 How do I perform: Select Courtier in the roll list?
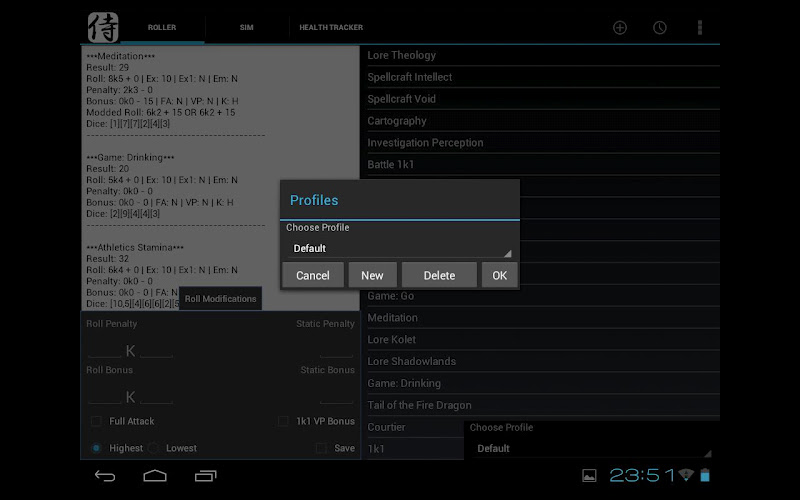pos(415,428)
